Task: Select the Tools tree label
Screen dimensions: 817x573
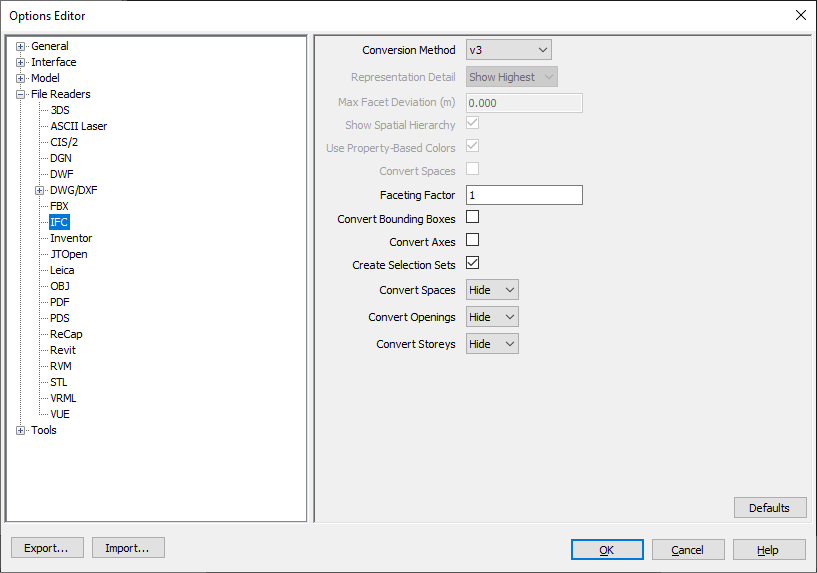Action: tap(44, 430)
